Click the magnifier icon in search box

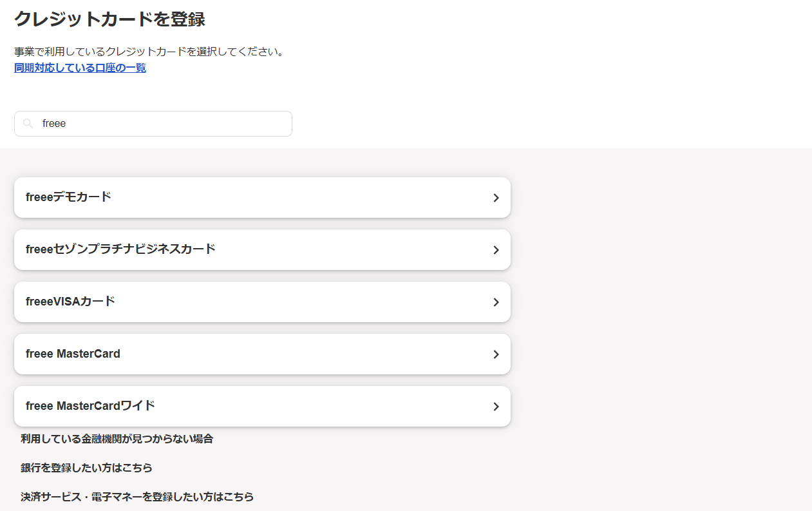click(x=28, y=124)
